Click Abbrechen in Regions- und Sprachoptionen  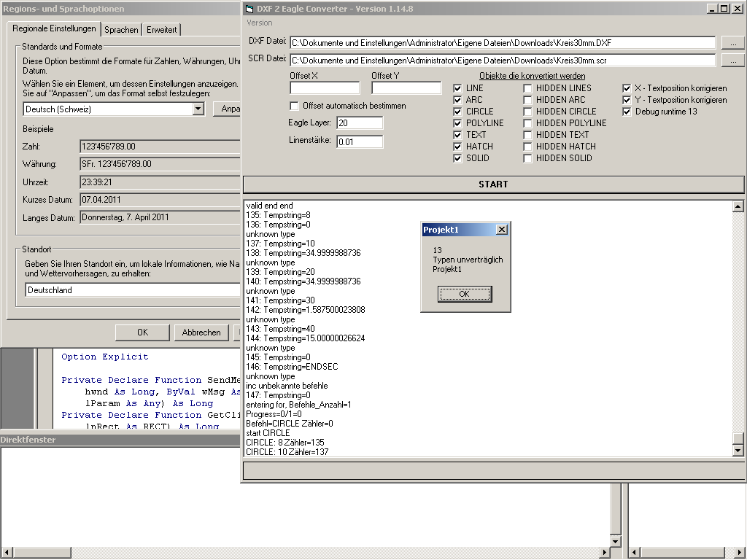[x=201, y=332]
